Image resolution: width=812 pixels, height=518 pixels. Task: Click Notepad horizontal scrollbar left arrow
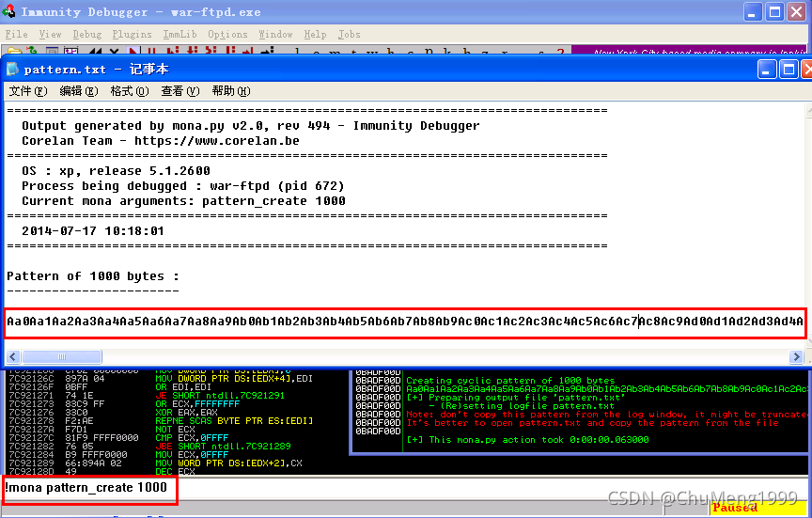tap(13, 356)
